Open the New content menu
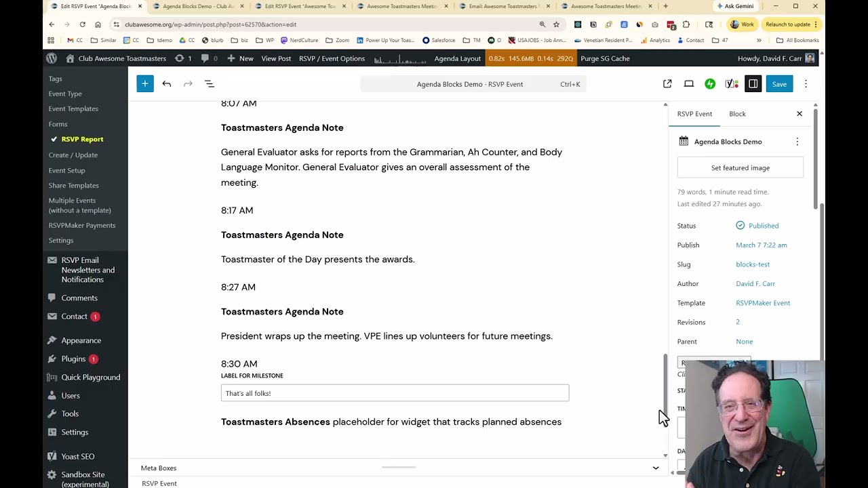 click(x=240, y=58)
